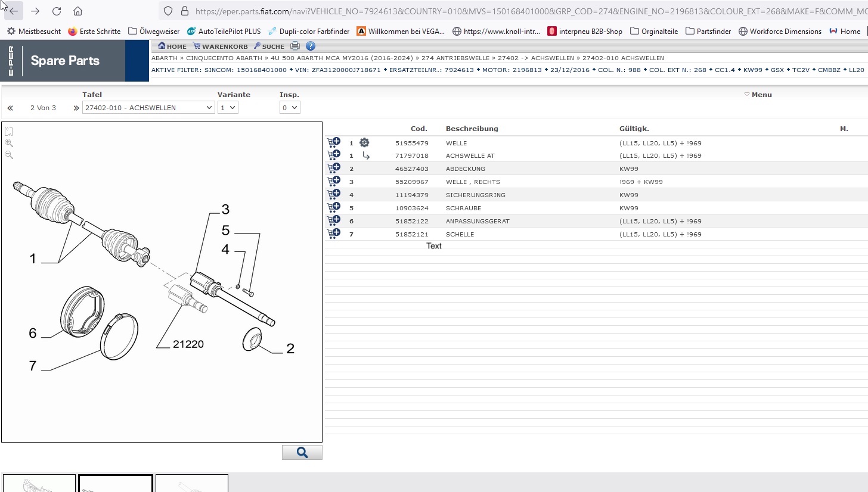868x492 pixels.
Task: Go to previous table with double-left arrow
Action: tap(10, 108)
